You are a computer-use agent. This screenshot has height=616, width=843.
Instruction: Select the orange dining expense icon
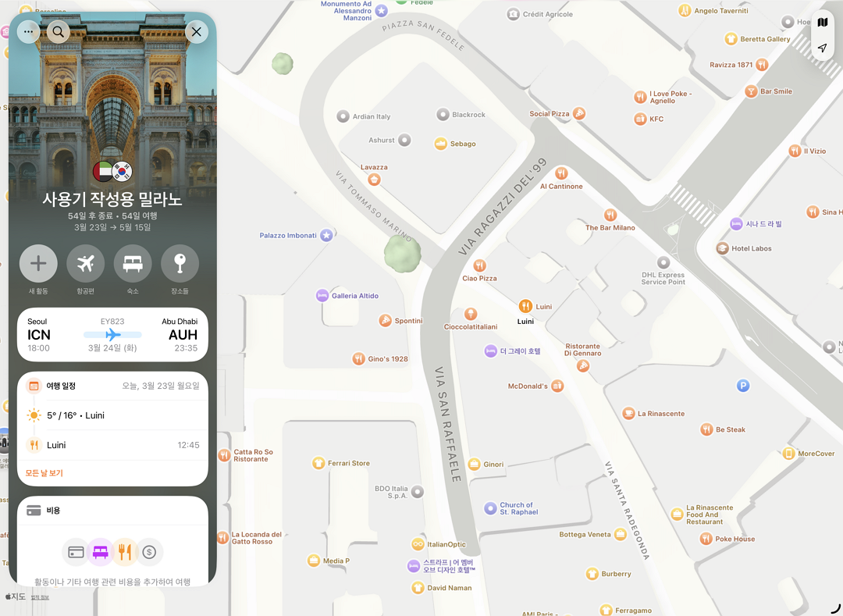125,552
